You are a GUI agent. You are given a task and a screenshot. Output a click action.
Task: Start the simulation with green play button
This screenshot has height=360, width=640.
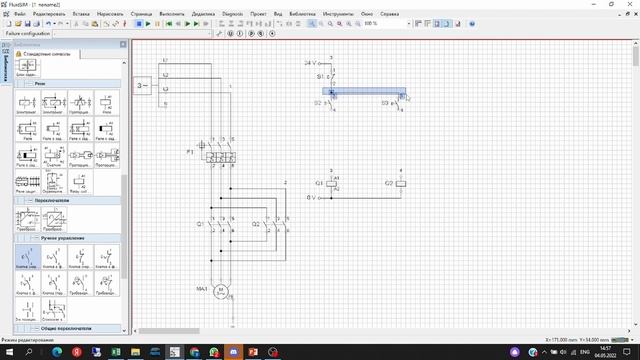tap(148, 24)
